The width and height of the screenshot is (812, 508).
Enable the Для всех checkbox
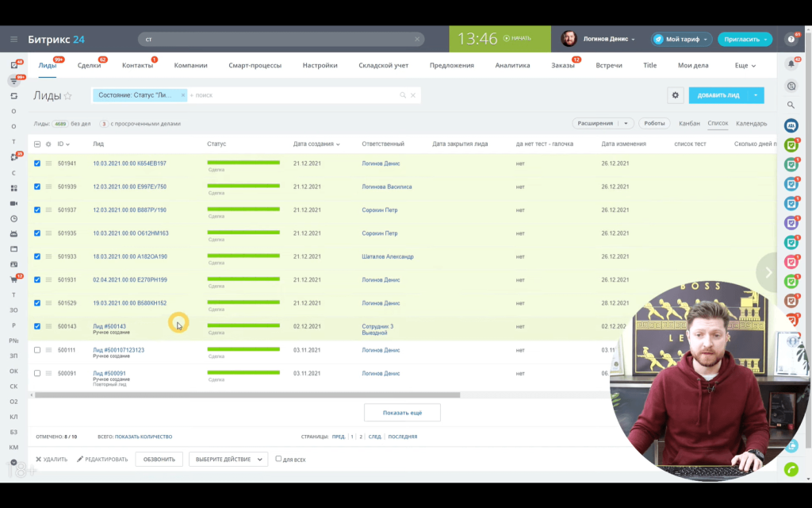(x=278, y=459)
